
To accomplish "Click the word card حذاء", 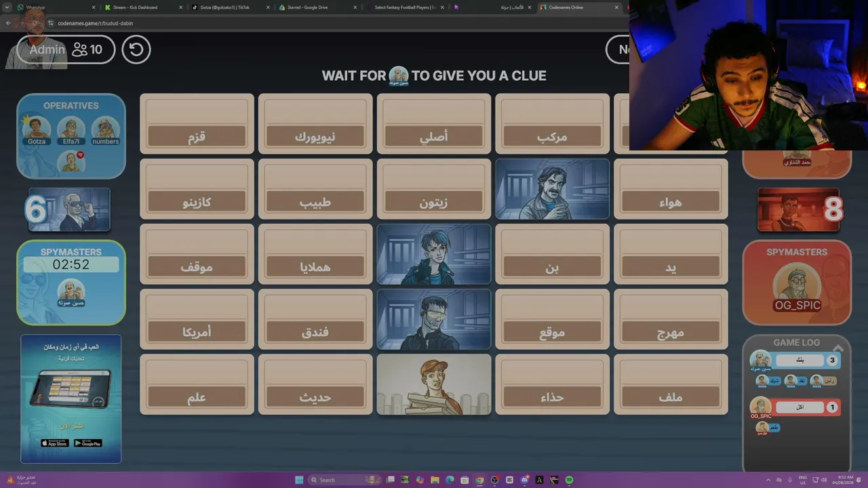I will [552, 384].
